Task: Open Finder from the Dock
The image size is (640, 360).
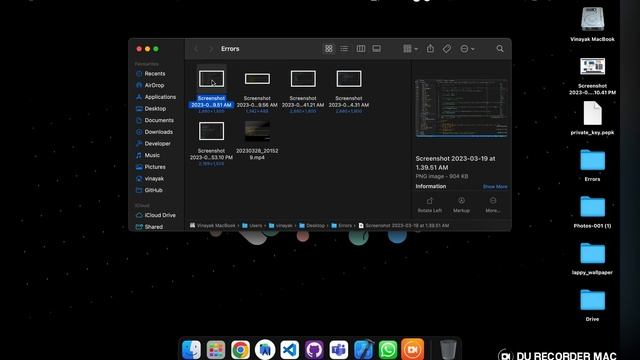Action: pos(191,350)
